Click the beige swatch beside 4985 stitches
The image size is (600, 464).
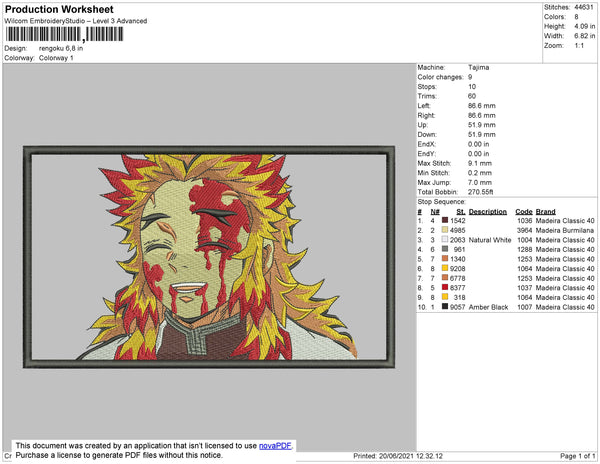pyautogui.click(x=445, y=230)
